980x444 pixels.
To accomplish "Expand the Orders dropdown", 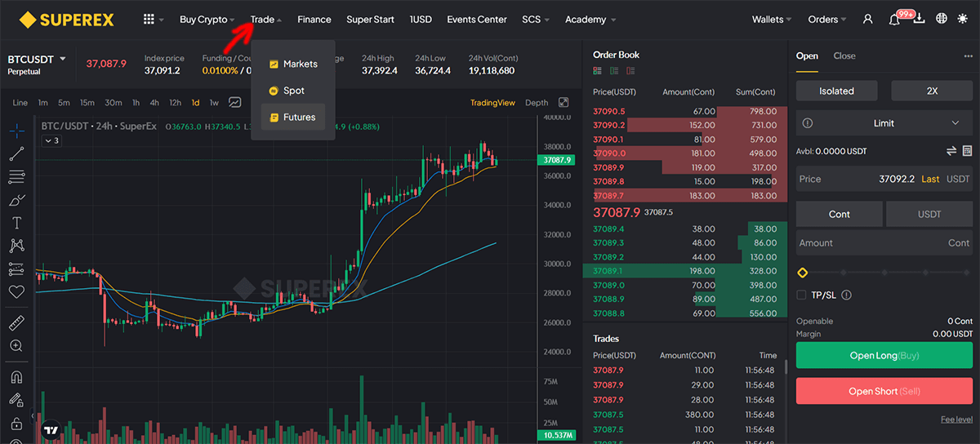I will pos(826,20).
